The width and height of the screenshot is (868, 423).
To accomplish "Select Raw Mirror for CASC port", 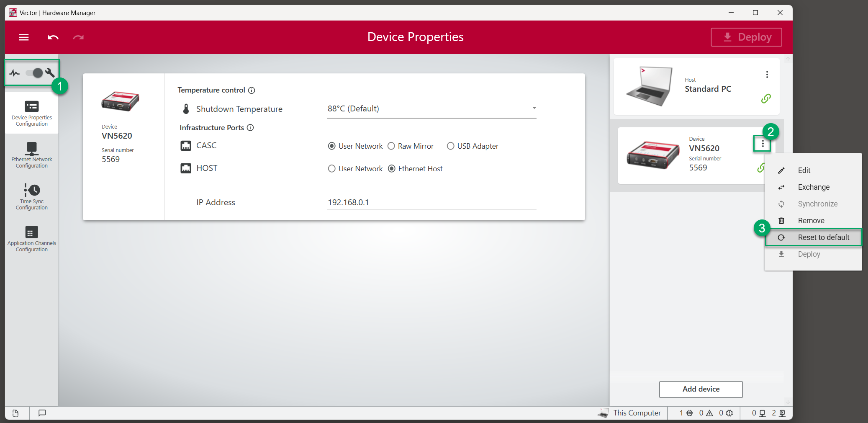I will point(391,146).
